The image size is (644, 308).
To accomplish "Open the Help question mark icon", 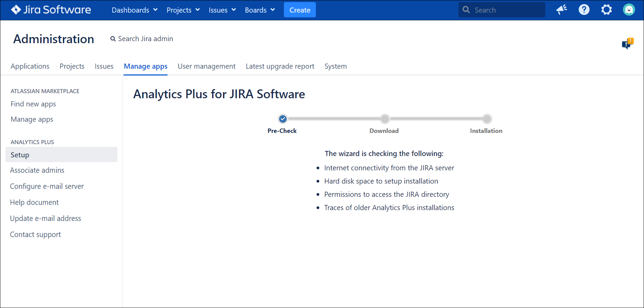I will pos(584,10).
